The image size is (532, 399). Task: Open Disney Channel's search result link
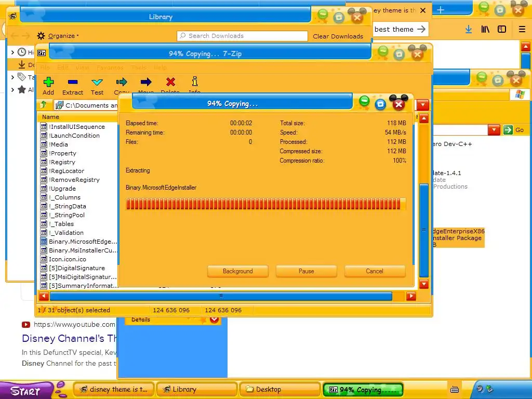click(69, 338)
